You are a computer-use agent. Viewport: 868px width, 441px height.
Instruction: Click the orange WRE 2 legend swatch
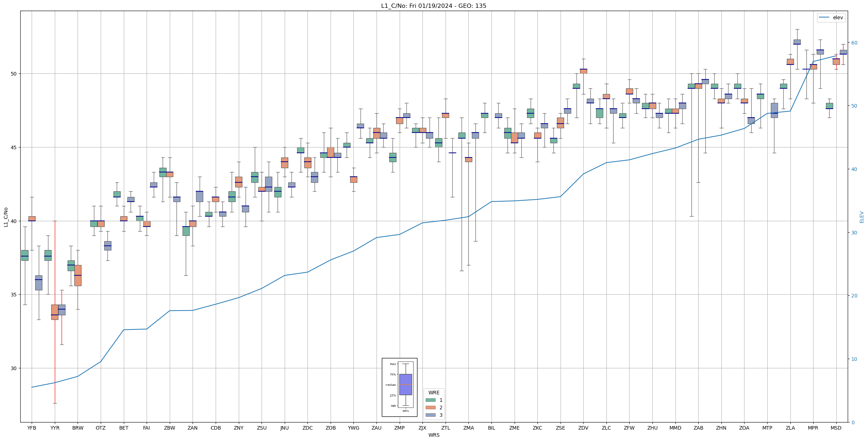tap(430, 408)
